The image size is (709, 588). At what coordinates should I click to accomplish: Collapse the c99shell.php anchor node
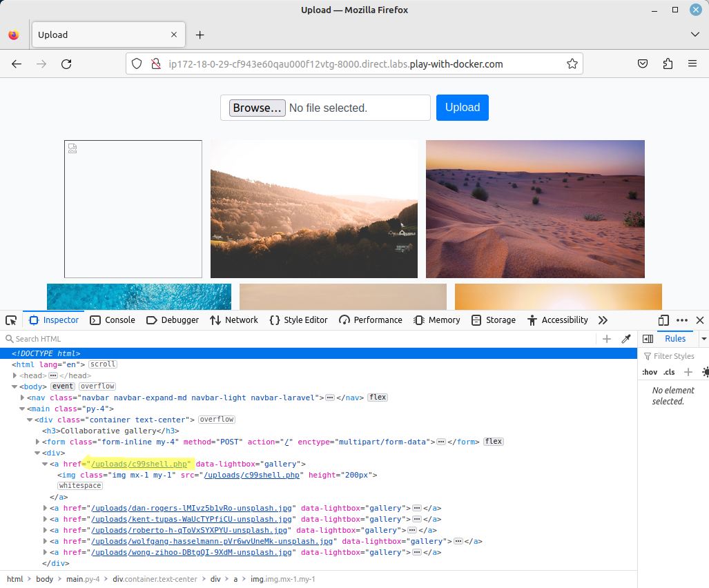[45, 464]
